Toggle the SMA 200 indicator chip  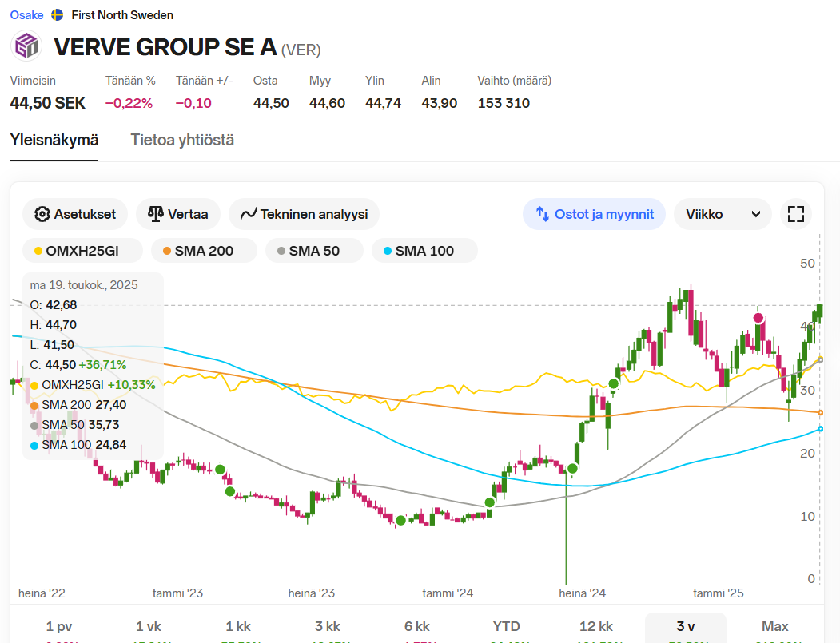point(204,251)
